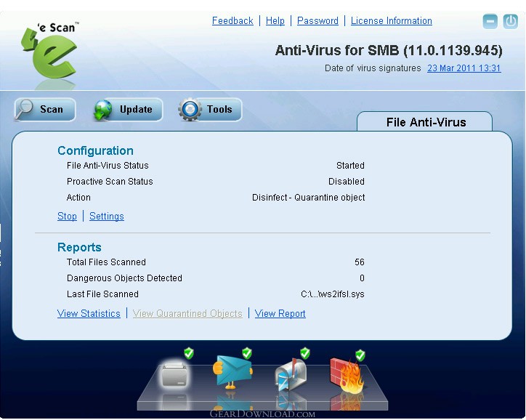Image resolution: width=526 pixels, height=420 pixels.
Task: Click the 'Proactive Scan Status' label
Action: tap(110, 182)
